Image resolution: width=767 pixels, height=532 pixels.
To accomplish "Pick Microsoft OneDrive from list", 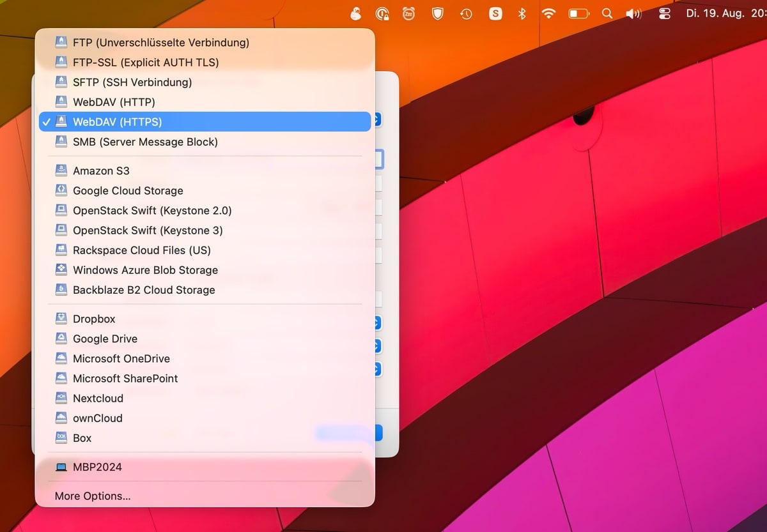I will (x=121, y=358).
